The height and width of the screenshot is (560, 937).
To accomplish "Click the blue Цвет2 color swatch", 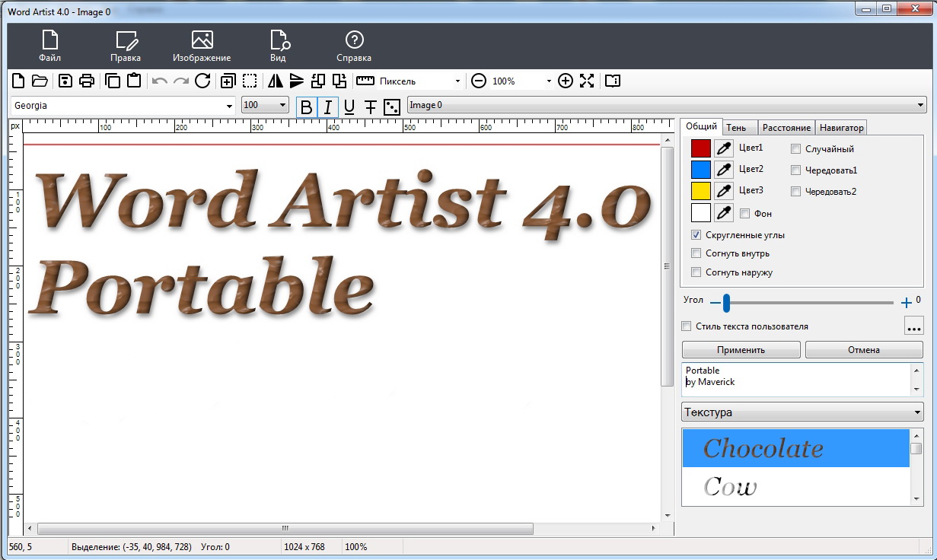I will pos(700,170).
